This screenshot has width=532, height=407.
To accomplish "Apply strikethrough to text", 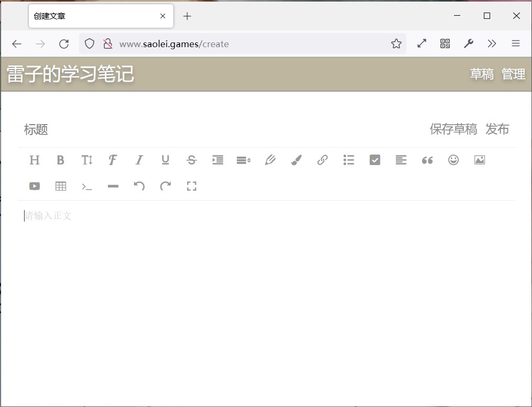I will click(192, 160).
